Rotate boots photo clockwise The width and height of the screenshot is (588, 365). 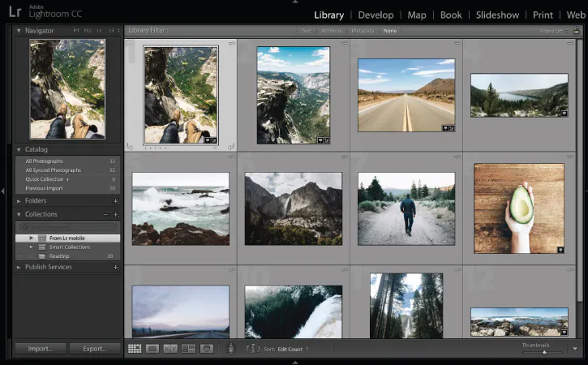tap(231, 146)
